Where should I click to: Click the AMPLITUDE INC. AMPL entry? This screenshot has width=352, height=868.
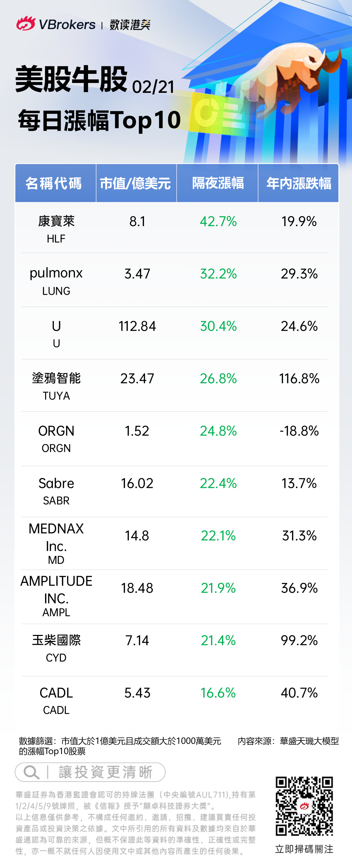[56, 596]
